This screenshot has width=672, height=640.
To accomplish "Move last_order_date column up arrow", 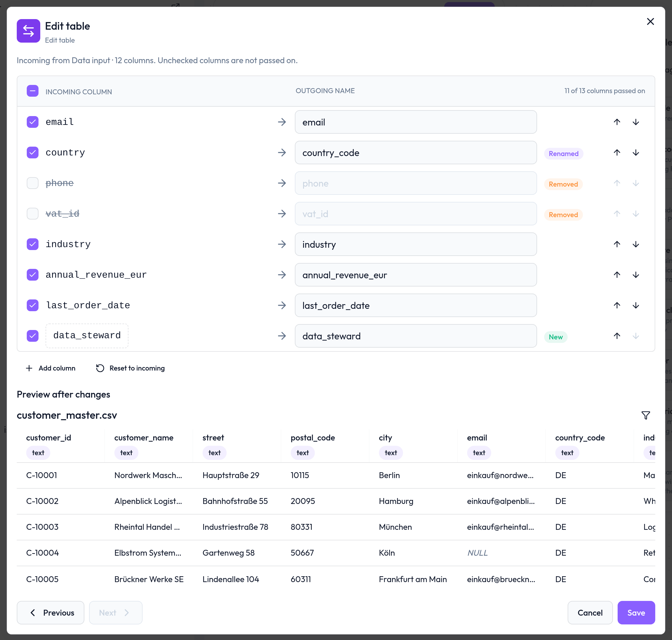I will pyautogui.click(x=617, y=305).
